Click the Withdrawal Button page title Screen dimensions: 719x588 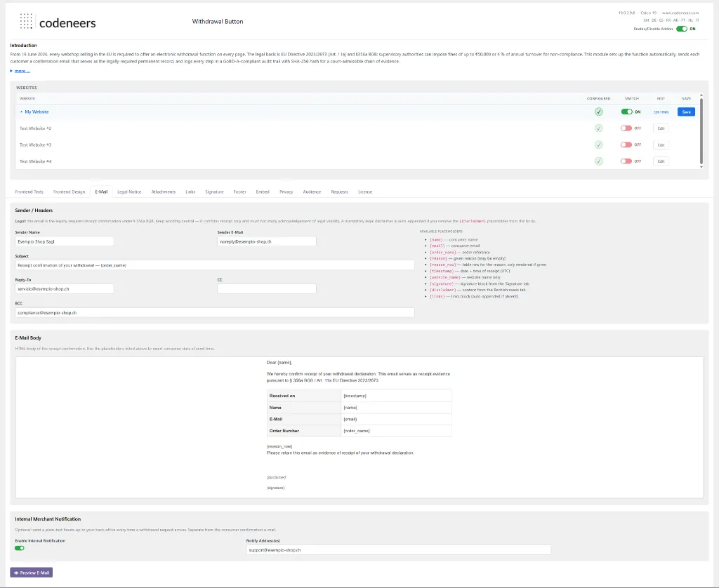[218, 22]
